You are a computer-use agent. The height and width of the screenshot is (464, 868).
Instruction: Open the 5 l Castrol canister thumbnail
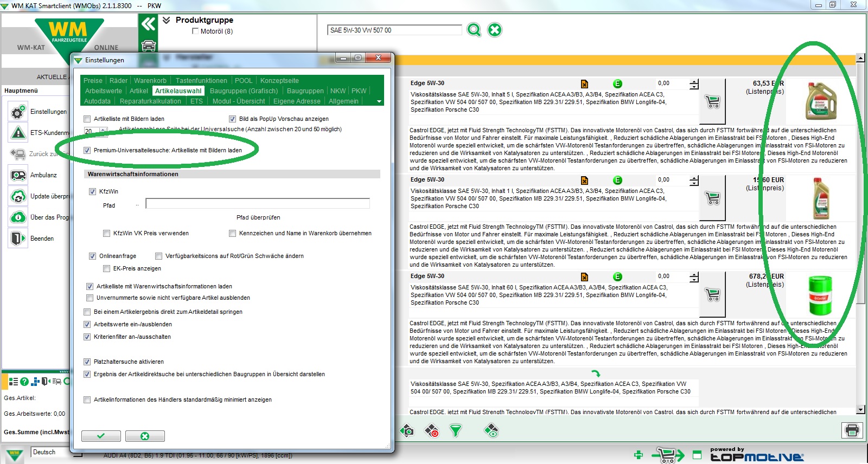pos(821,101)
